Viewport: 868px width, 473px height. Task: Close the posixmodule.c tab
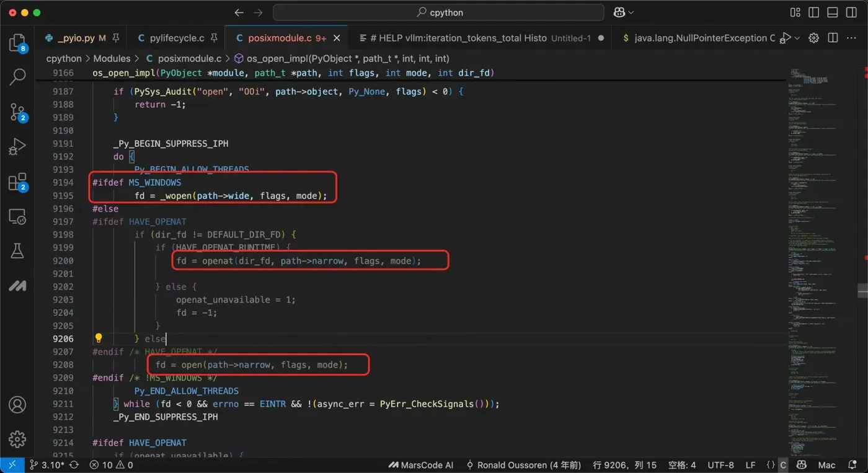[337, 38]
